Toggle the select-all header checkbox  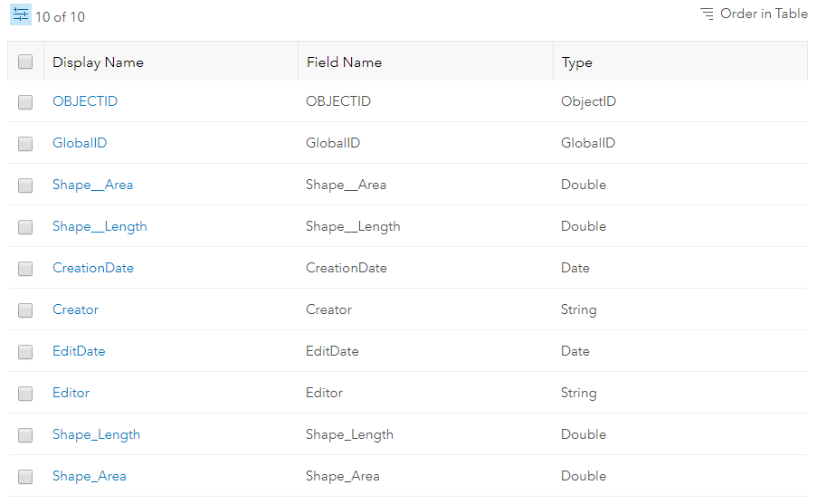coord(25,62)
